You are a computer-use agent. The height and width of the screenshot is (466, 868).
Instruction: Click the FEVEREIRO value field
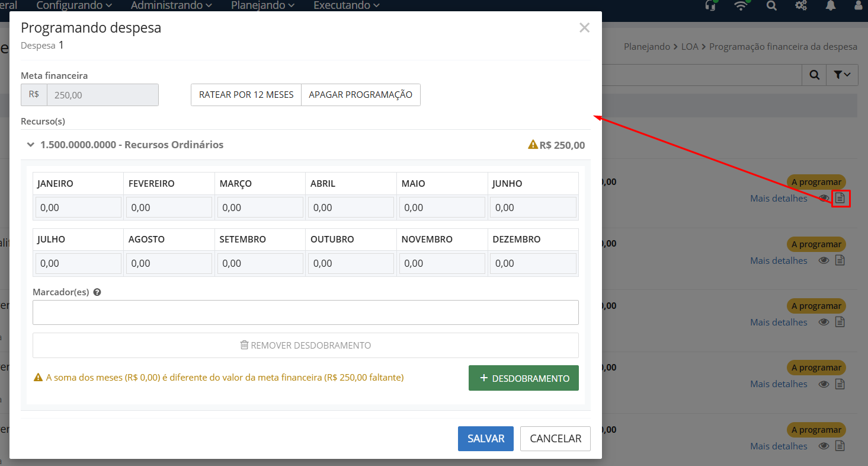tap(169, 208)
